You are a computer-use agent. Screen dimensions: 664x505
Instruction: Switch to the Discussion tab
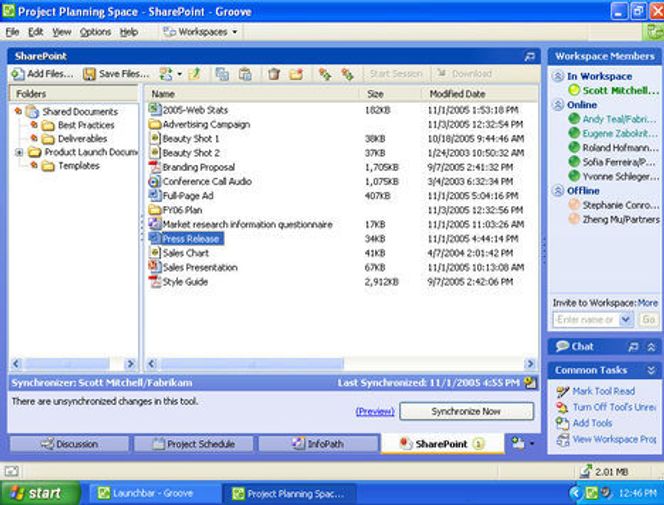[x=69, y=444]
